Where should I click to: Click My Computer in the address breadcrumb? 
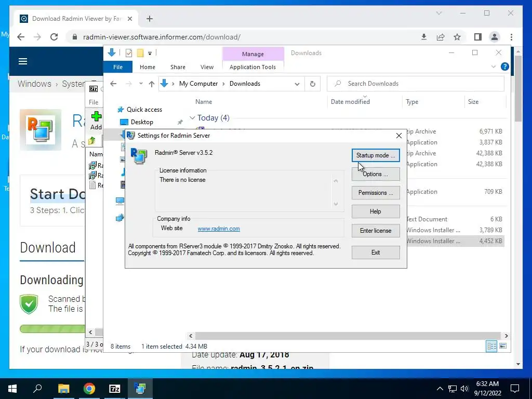(x=198, y=84)
